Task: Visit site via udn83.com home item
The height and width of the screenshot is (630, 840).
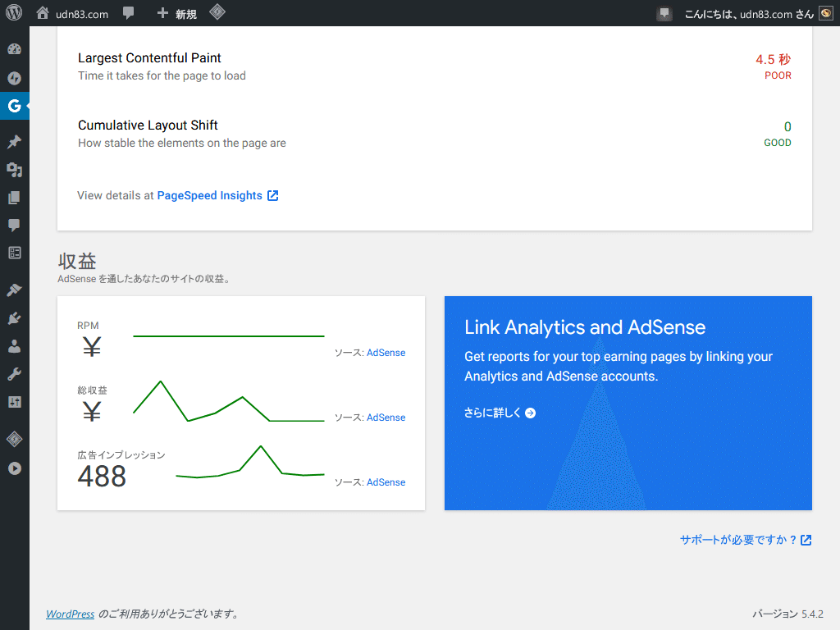Action: pyautogui.click(x=72, y=13)
